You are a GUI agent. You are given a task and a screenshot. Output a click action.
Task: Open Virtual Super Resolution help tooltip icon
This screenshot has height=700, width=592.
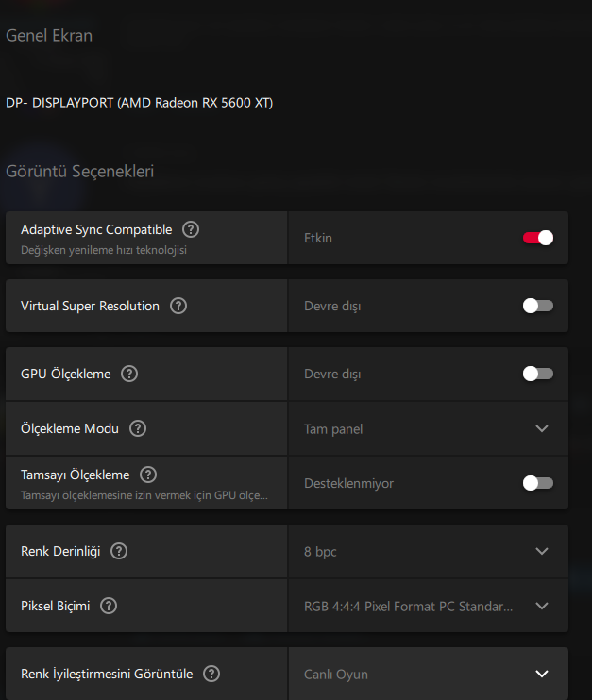(x=178, y=306)
